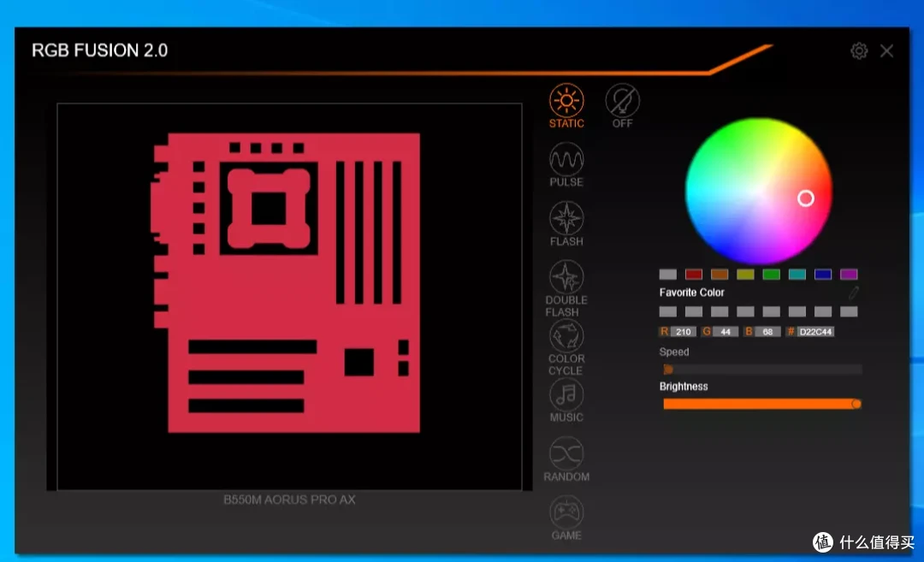Click the Brightness slider handle

pyautogui.click(x=856, y=404)
